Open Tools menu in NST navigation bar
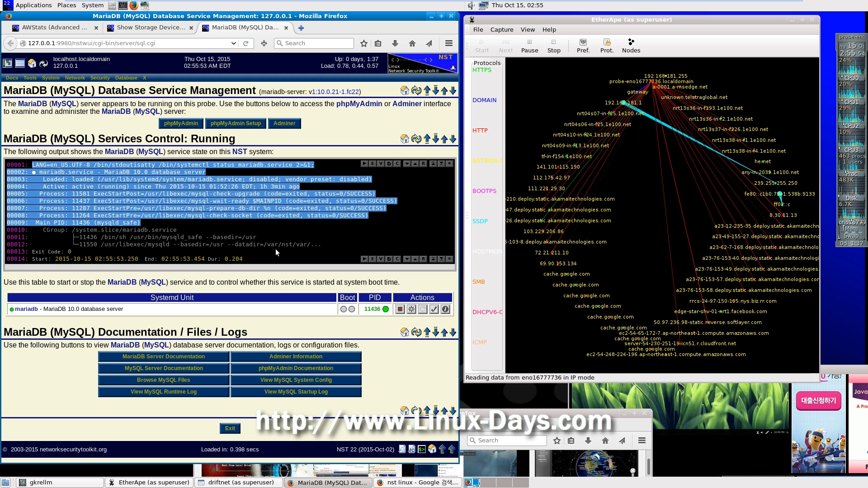Viewport: 868px width, 488px height. pos(30,78)
